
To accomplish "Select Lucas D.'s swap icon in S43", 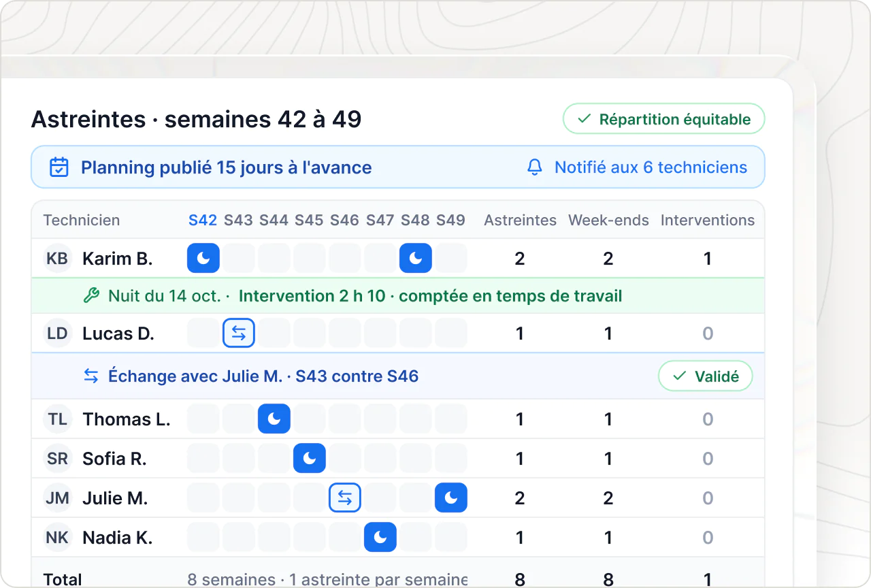I will pos(239,333).
